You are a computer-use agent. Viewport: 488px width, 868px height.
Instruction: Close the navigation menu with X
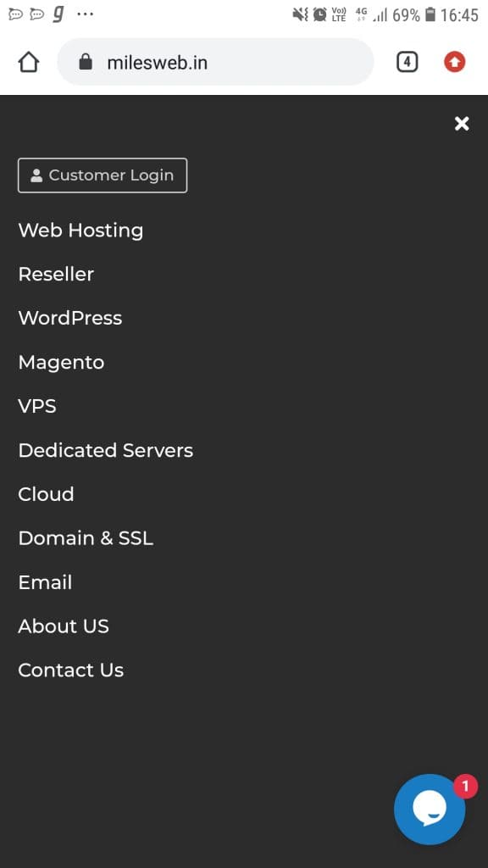462,124
